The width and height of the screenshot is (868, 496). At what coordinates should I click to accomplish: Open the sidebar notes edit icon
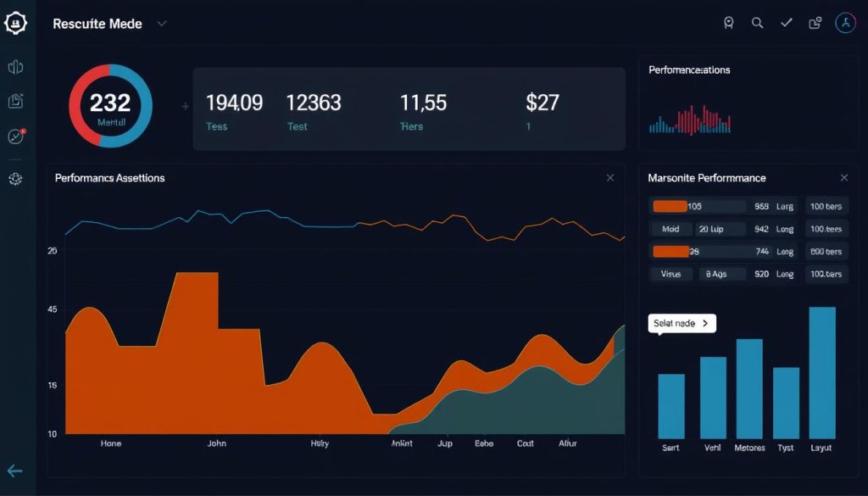pyautogui.click(x=15, y=102)
